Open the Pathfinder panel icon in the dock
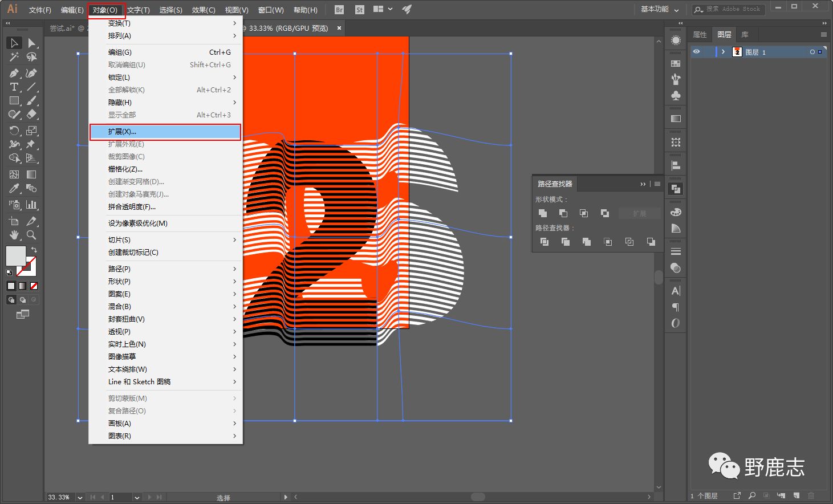 676,189
